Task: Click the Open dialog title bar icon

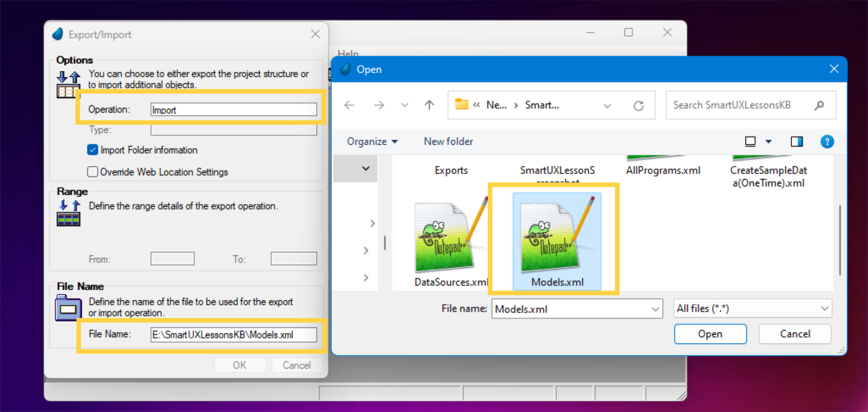Action: [345, 69]
